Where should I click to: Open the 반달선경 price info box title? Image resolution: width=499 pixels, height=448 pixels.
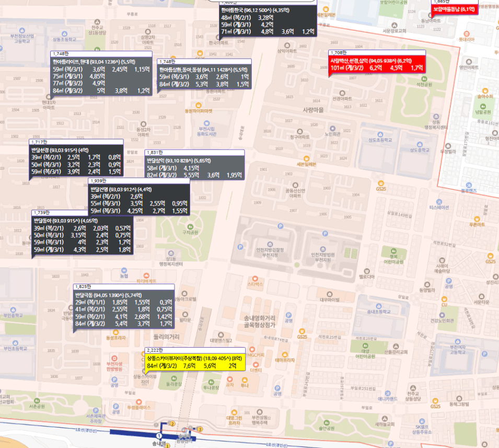click(60, 150)
